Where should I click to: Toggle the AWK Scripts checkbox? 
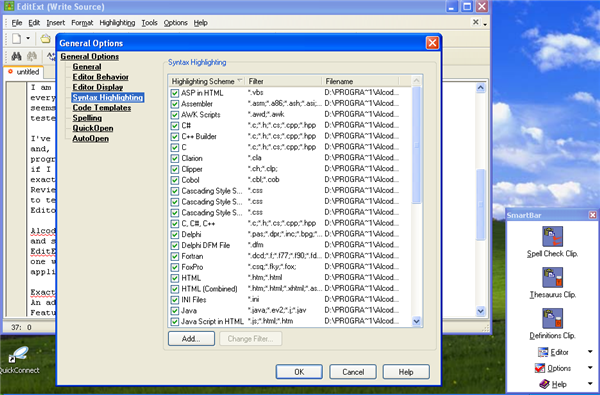click(x=175, y=115)
